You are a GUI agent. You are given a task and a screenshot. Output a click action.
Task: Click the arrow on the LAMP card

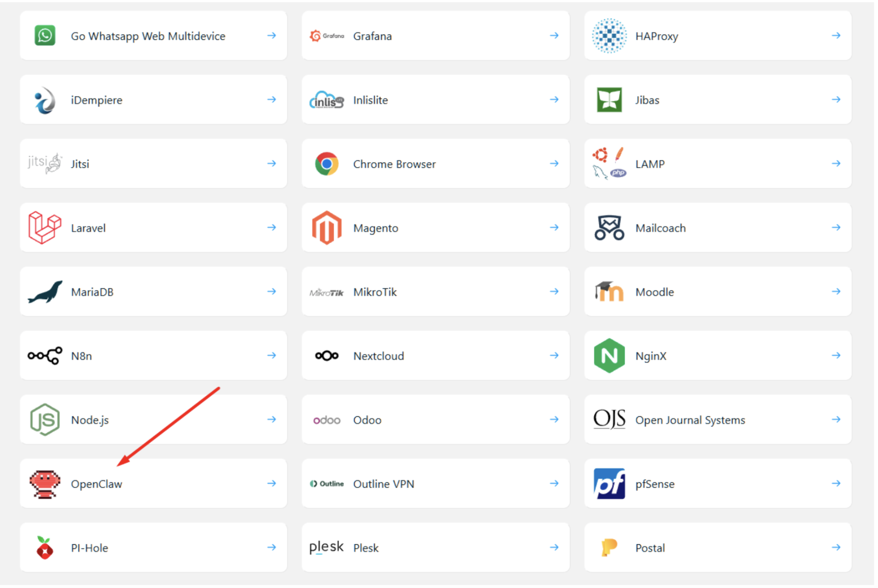click(836, 163)
